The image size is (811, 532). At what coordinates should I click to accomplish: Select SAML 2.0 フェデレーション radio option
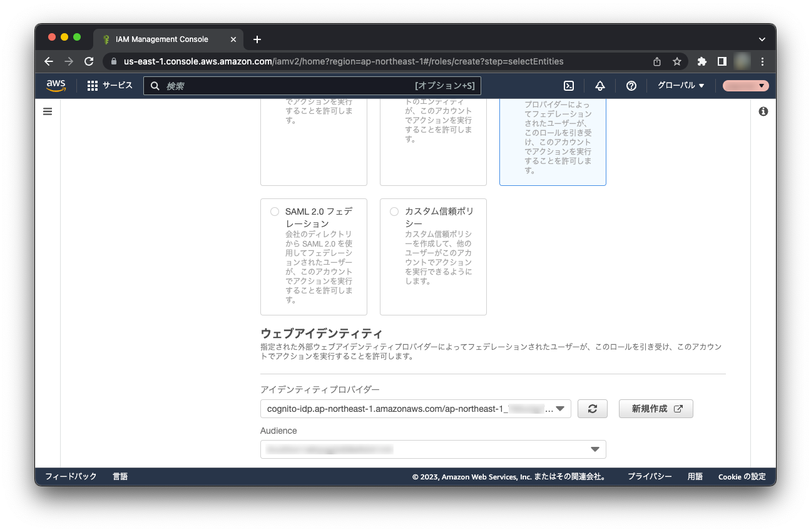(275, 212)
